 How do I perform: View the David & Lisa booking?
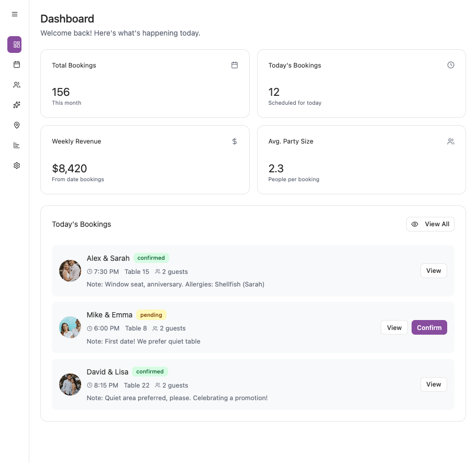point(434,384)
